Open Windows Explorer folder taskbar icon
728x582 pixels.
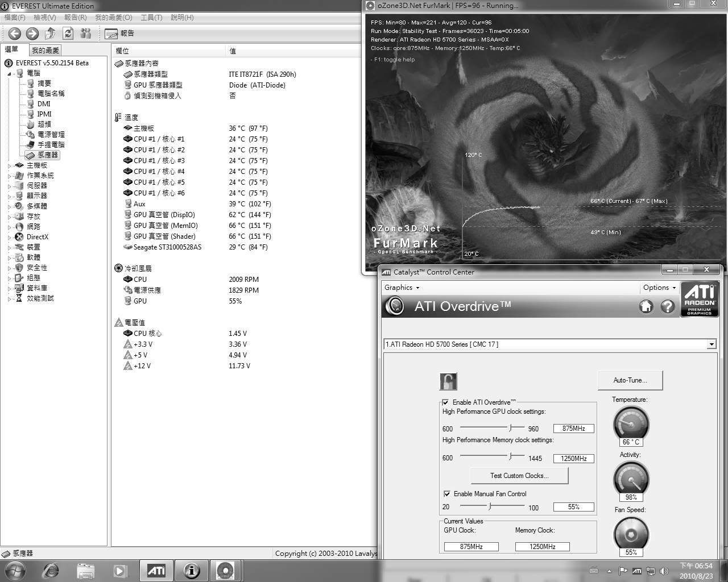[x=85, y=571]
